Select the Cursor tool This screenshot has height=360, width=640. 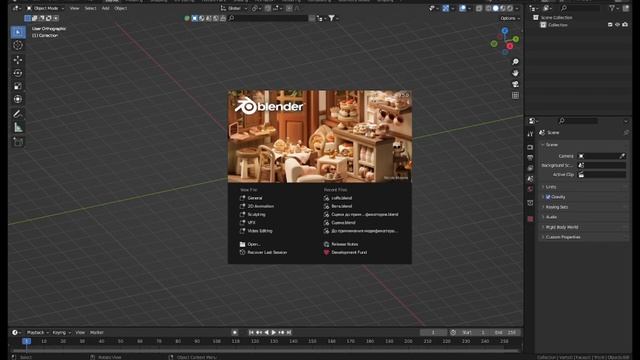pos(18,45)
